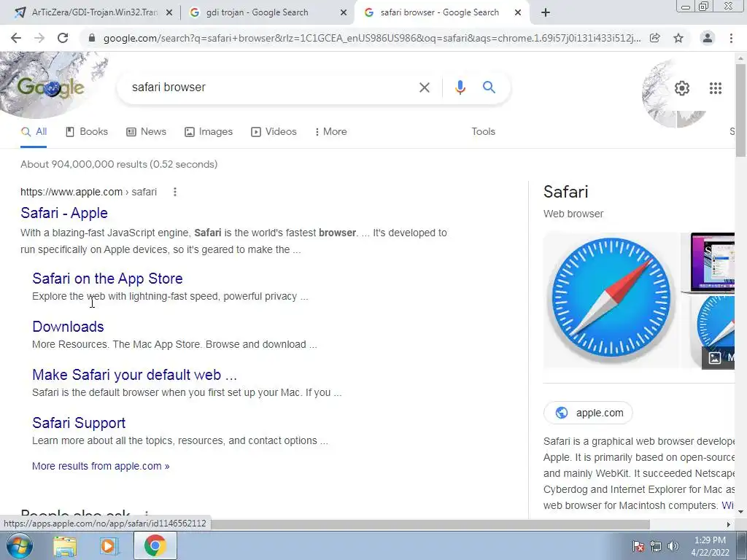Filter results by Images
This screenshot has height=560, width=747.
pos(209,132)
